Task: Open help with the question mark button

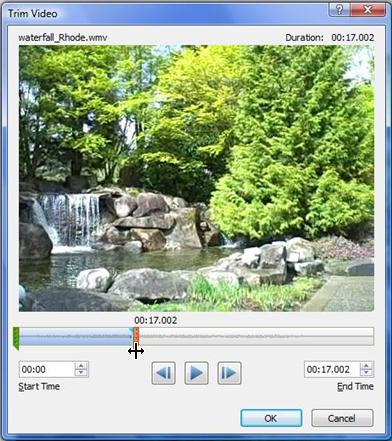Action: click(x=339, y=10)
